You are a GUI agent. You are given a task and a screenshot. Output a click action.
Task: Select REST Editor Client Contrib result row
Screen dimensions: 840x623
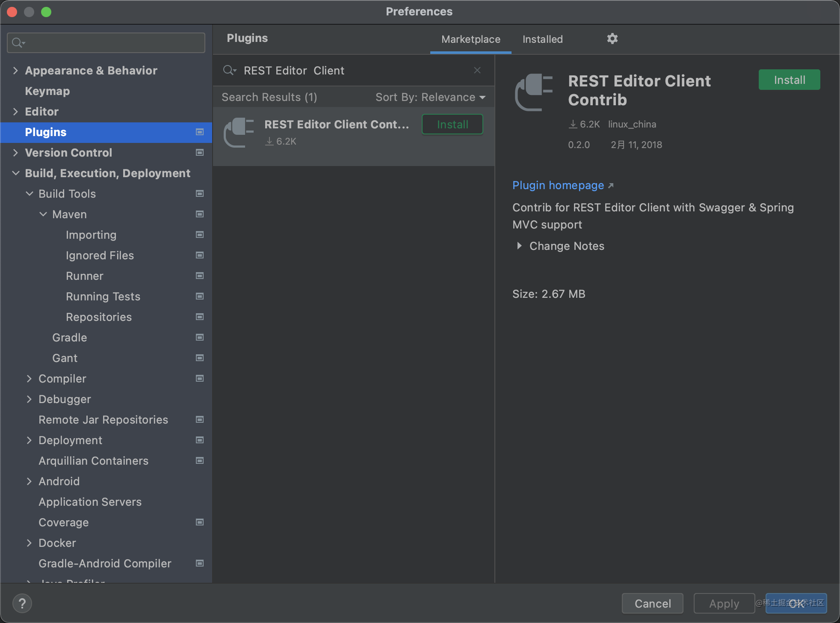tap(354, 136)
